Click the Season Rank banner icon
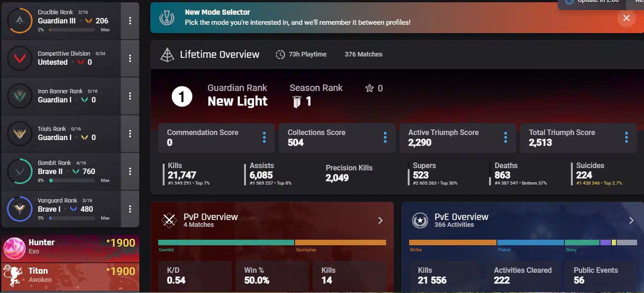This screenshot has height=293, width=644. pyautogui.click(x=296, y=102)
